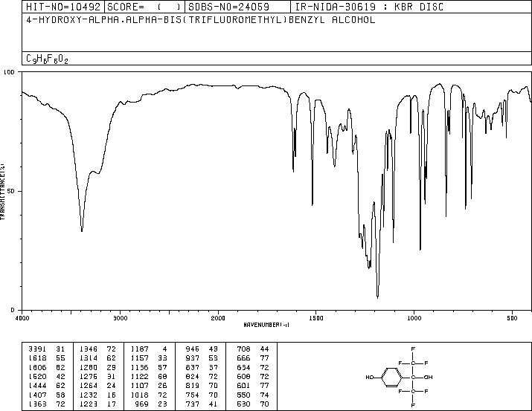Select the SDBS-NO=24059 header cell

coord(237,7)
